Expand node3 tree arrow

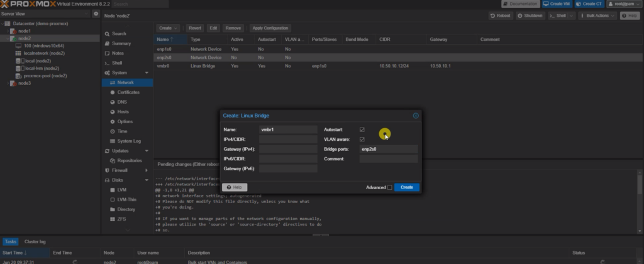(8, 84)
